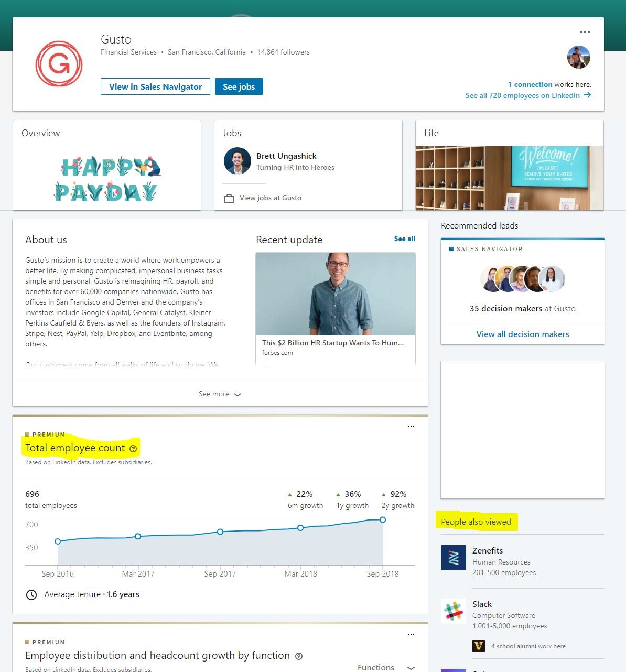The height and width of the screenshot is (672, 626).
Task: Click the People also viewed heading
Action: (x=476, y=522)
